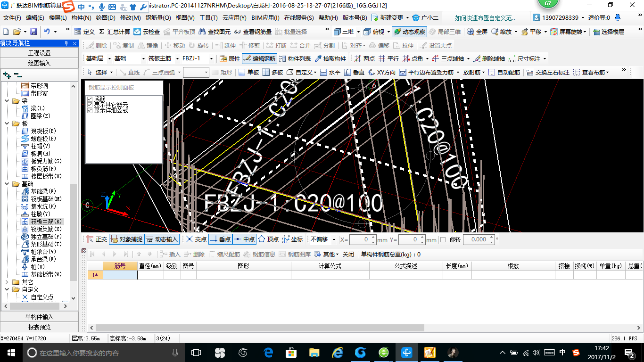
Task: Open 其他 dropdown in rebar panel
Action: [x=328, y=254]
